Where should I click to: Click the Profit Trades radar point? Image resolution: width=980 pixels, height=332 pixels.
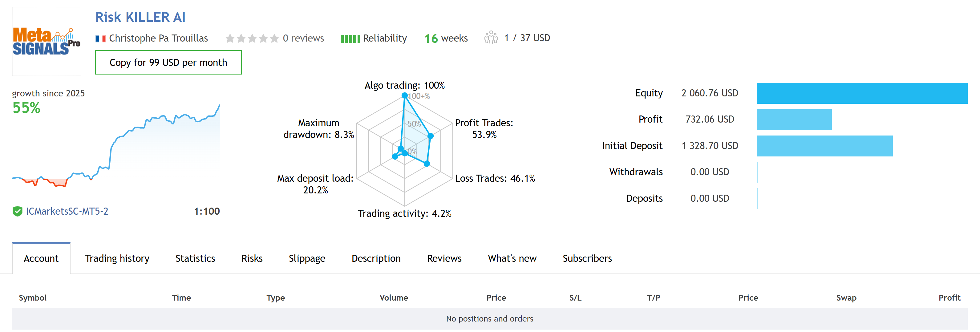430,136
